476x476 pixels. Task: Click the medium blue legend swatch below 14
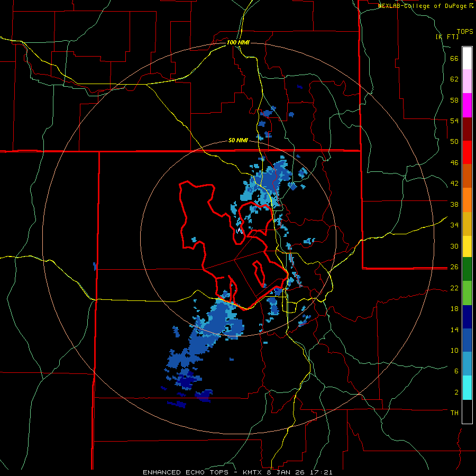pyautogui.click(x=467, y=341)
